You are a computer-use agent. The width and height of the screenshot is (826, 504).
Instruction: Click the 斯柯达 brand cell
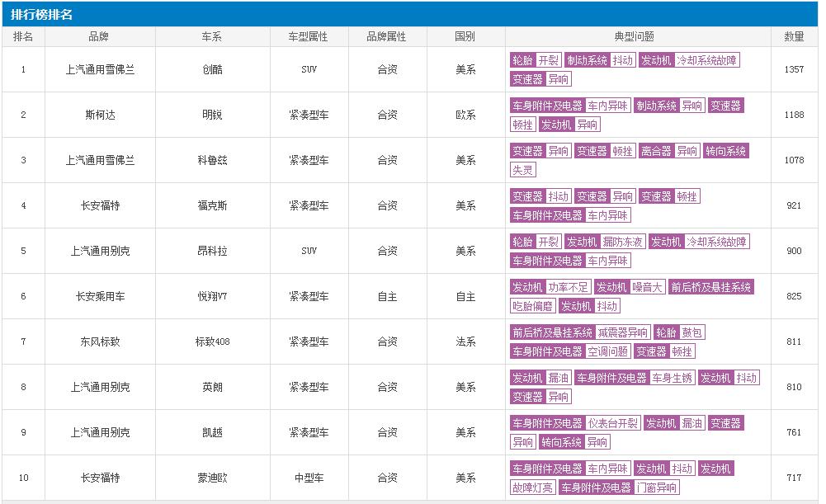[100, 115]
